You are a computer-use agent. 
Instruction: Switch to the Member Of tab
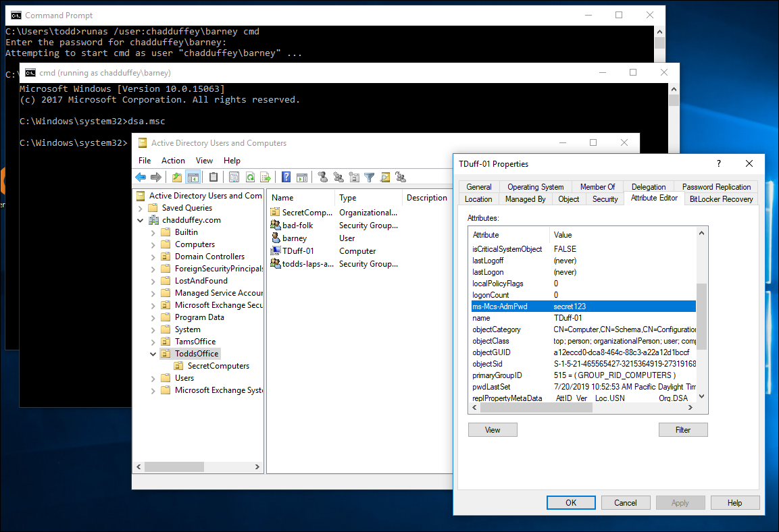point(598,187)
